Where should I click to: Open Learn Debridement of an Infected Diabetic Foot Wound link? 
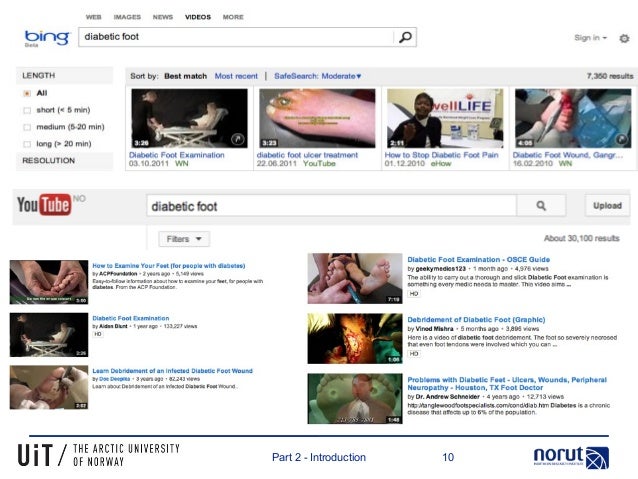tap(173, 371)
